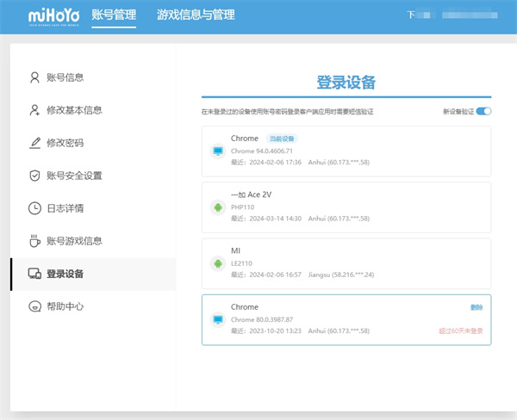Click the 'MI' device name

[x=236, y=250]
